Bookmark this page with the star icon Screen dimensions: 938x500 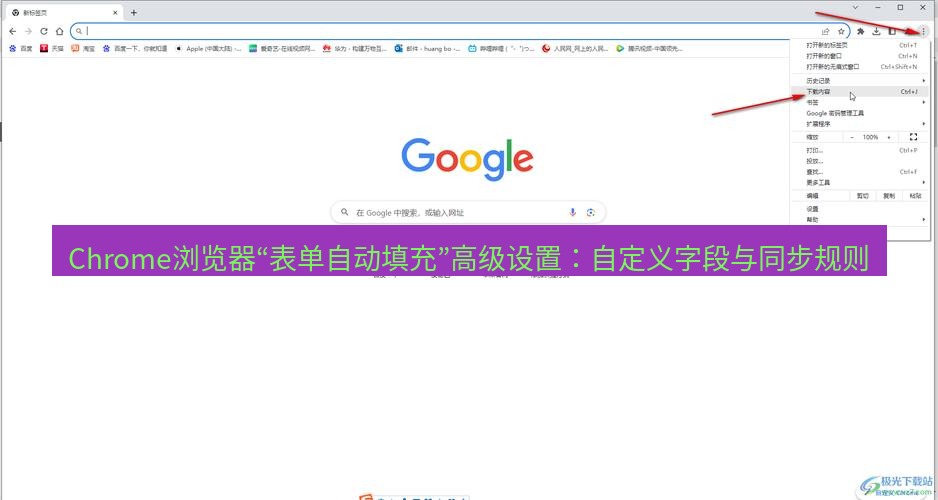(x=841, y=31)
